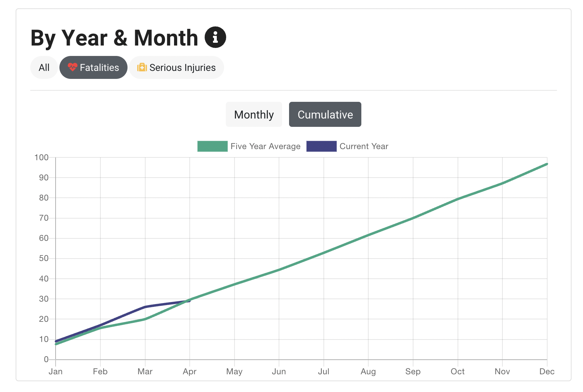Click the first-aid kit icon on Serious Injuries
Screen dimensions: 583x392
pyautogui.click(x=142, y=68)
